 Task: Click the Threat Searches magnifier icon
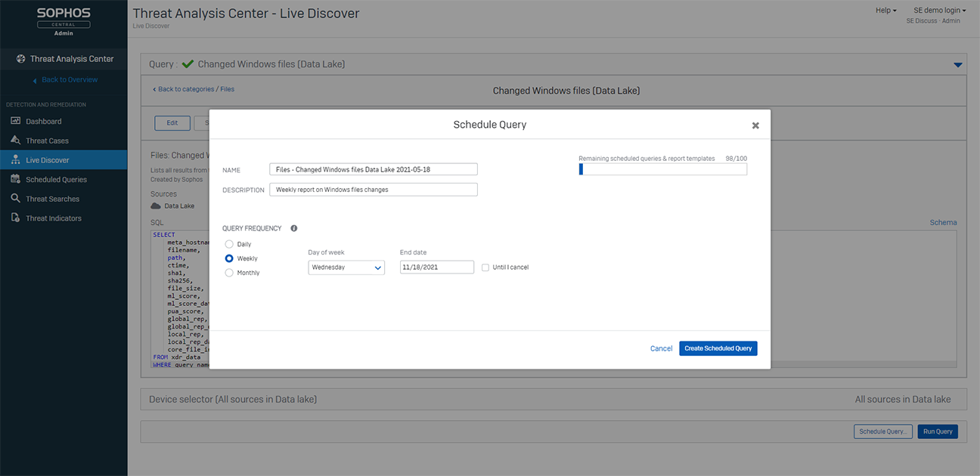(15, 199)
